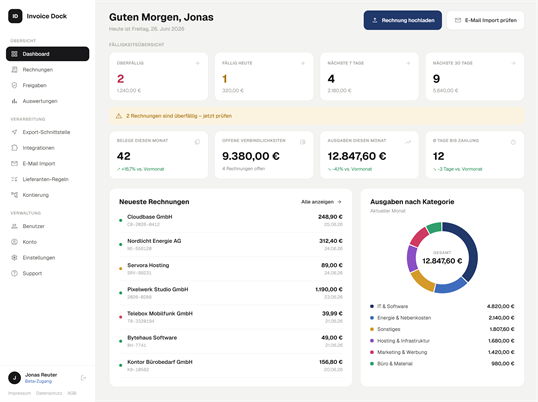Click the Konto sidebar icon
Screen dimensions: 538x402
(14, 242)
